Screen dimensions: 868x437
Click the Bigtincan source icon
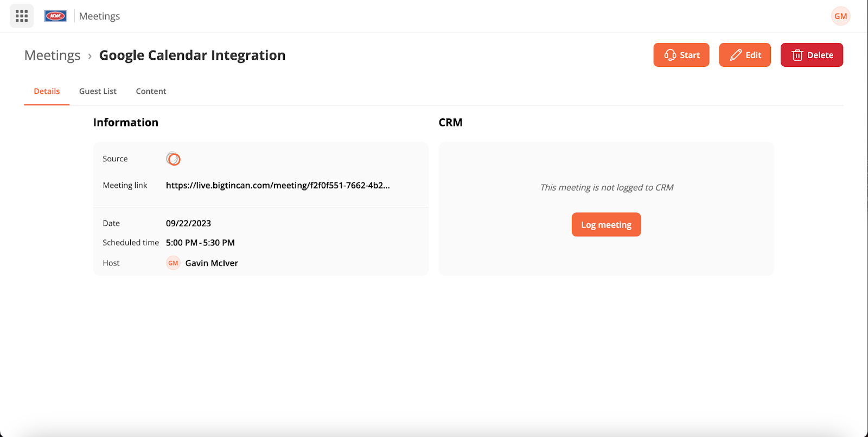point(173,159)
